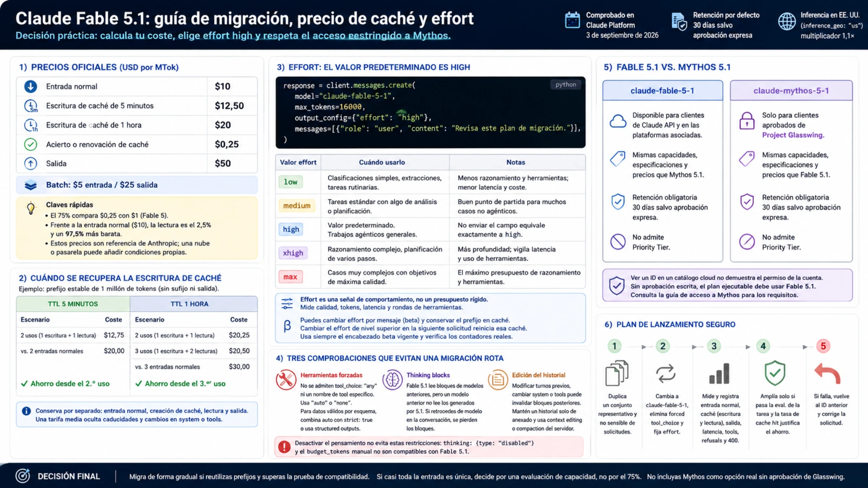The height and width of the screenshot is (488, 868).
Task: Click the red step number 5 circle
Action: click(823, 346)
